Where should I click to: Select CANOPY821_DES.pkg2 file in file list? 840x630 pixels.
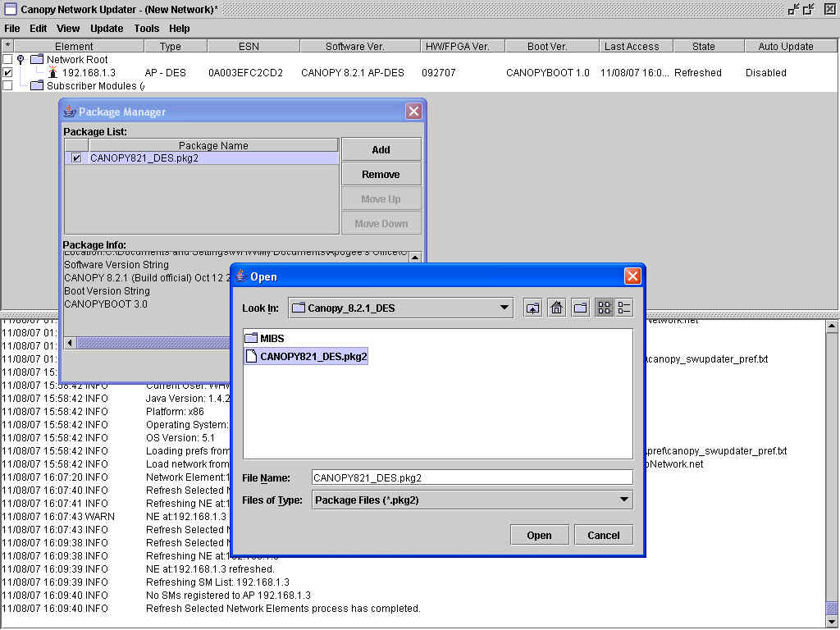[x=313, y=356]
